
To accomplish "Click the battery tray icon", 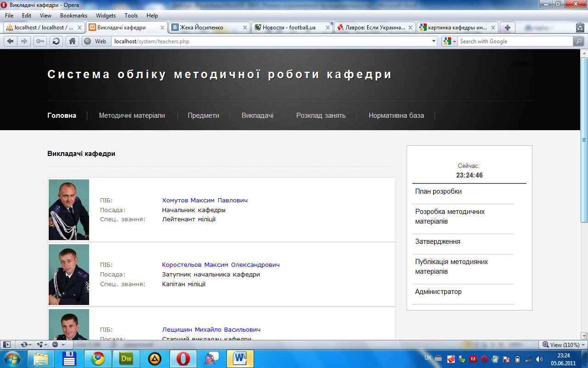I will click(x=517, y=359).
